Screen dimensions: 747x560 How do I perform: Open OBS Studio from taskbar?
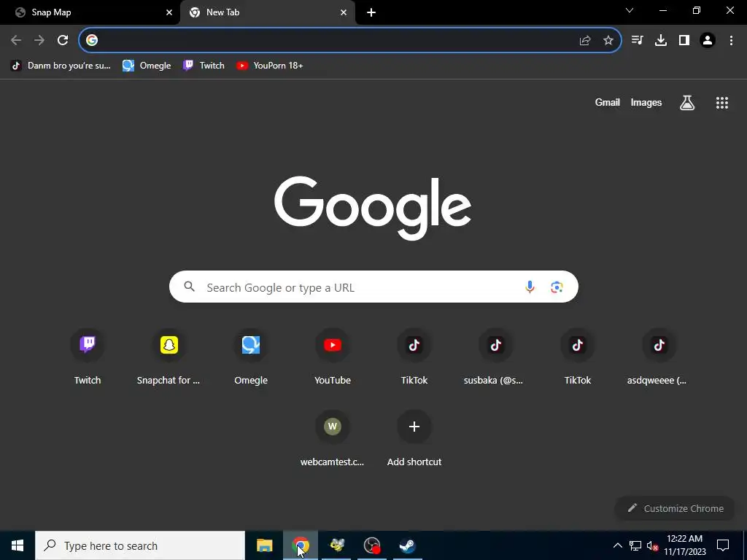point(372,545)
